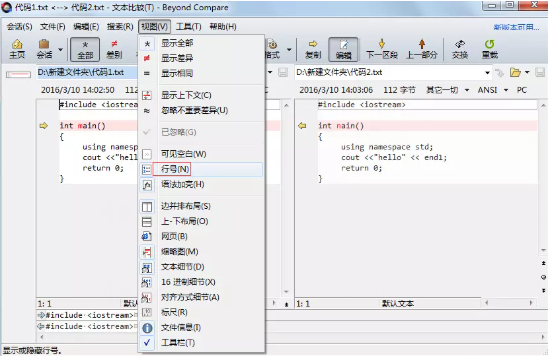Screen dimensions: 548x360
Task: Open the 帮助(H) menu
Action: [223, 27]
